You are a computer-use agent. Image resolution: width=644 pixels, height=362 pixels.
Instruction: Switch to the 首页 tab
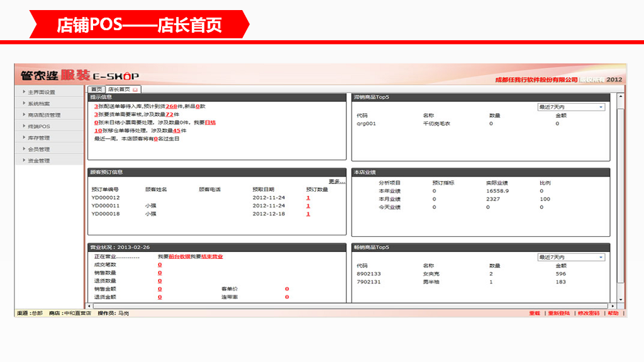(96, 90)
